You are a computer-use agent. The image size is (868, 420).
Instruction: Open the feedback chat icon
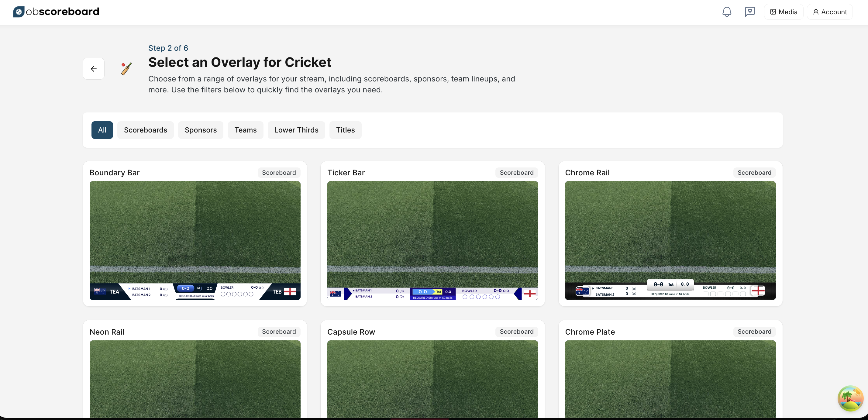click(x=750, y=12)
